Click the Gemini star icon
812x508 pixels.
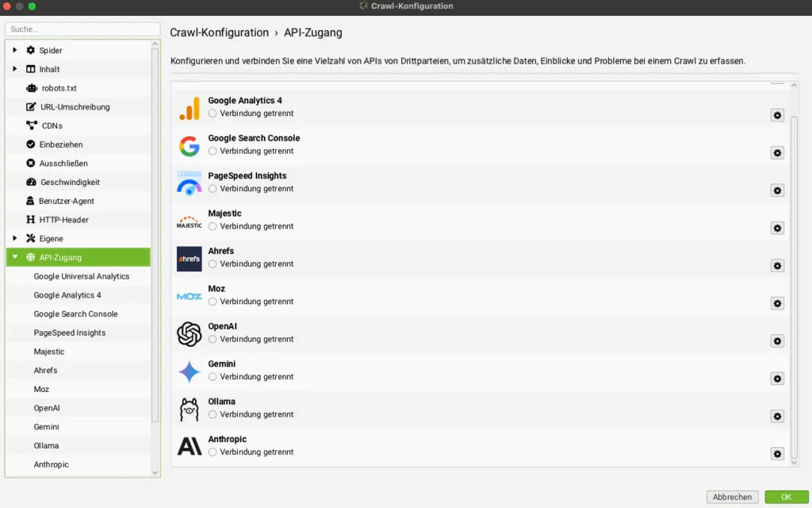coord(189,371)
